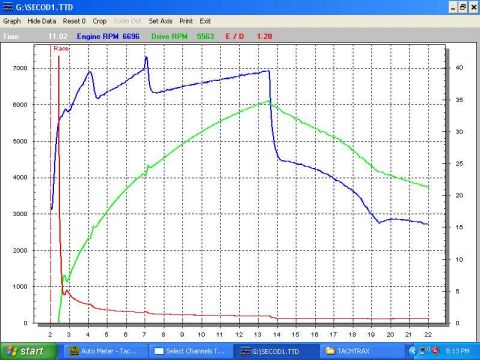Click the Windows Start button
This screenshot has height=360, width=480.
(28, 351)
